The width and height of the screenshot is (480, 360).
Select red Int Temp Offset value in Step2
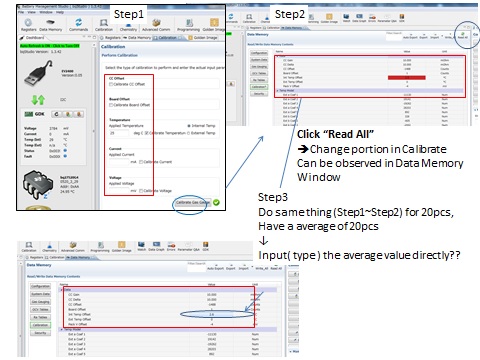pos(407,78)
